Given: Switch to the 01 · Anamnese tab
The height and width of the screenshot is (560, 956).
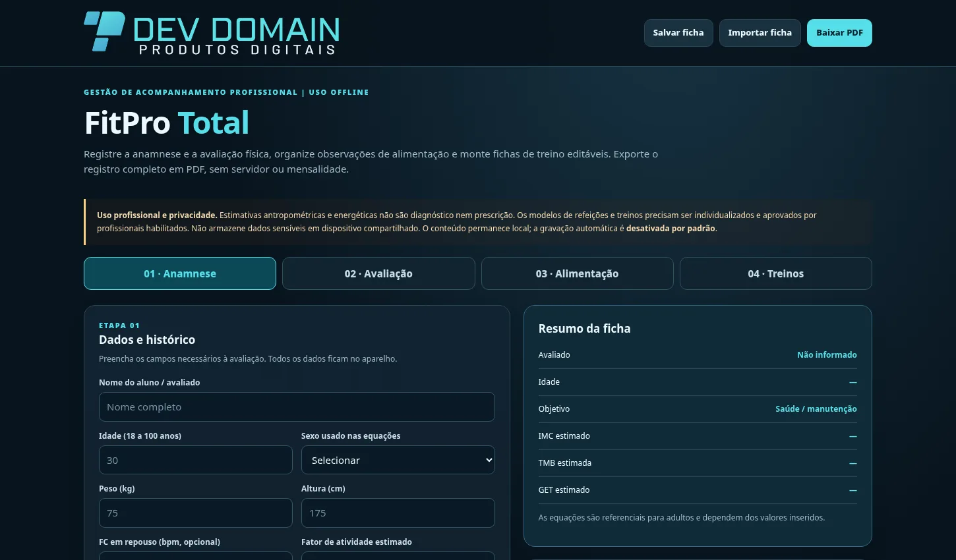Looking at the screenshot, I should 180,273.
